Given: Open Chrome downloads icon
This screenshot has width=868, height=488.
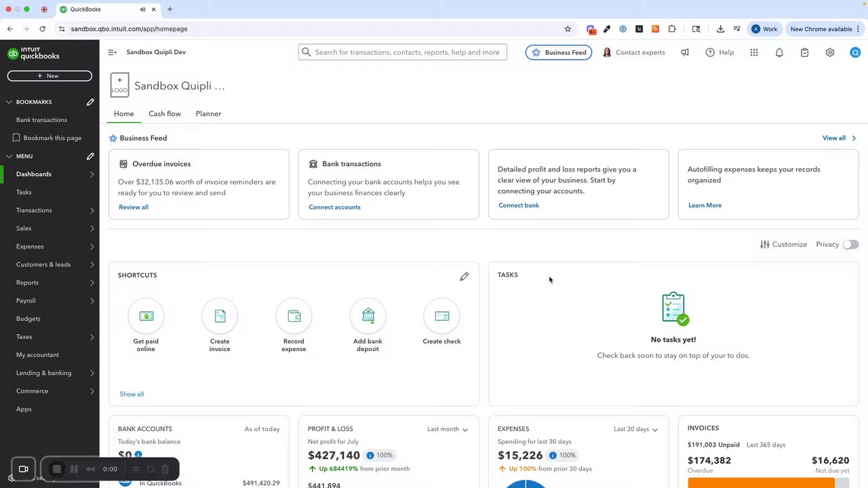Looking at the screenshot, I should (720, 29).
